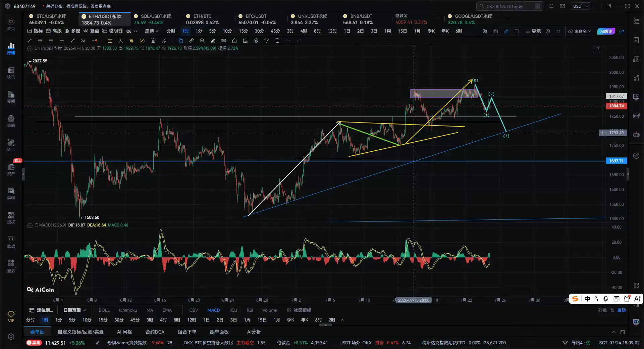
Task: Open the 自定义指标/回测/实盘 panel
Action: coord(80,332)
